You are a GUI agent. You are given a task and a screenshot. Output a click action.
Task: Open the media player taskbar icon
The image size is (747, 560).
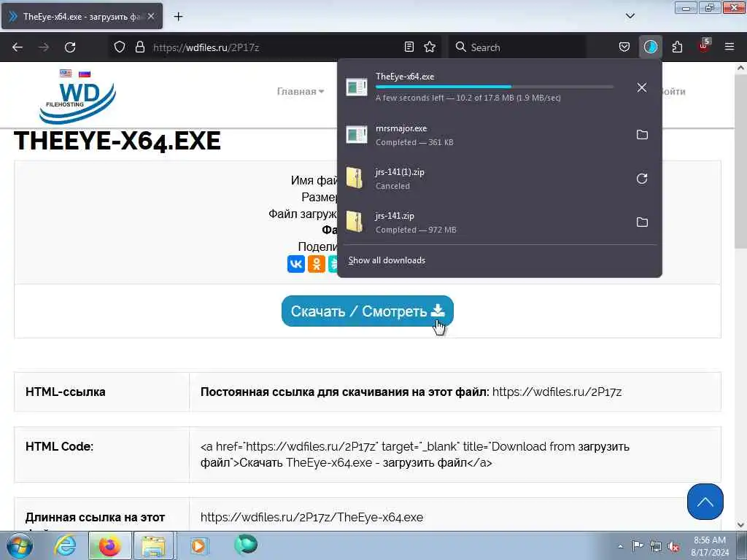198,545
